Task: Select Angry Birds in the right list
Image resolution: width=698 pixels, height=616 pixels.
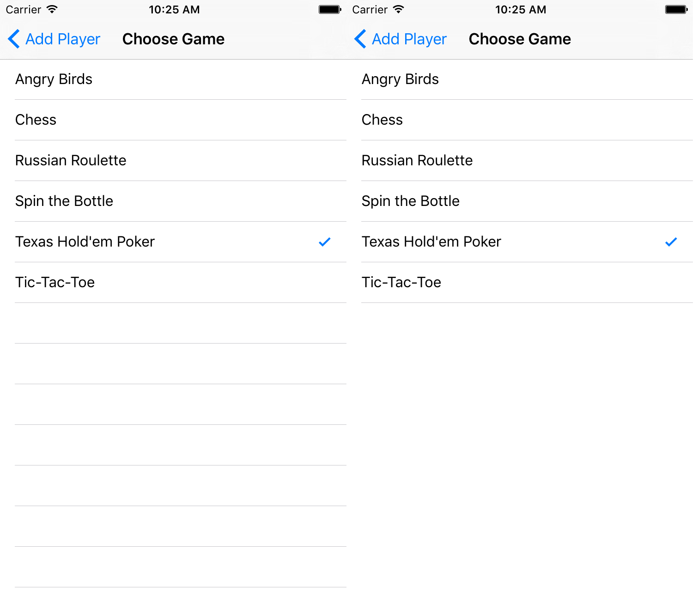Action: click(x=520, y=79)
